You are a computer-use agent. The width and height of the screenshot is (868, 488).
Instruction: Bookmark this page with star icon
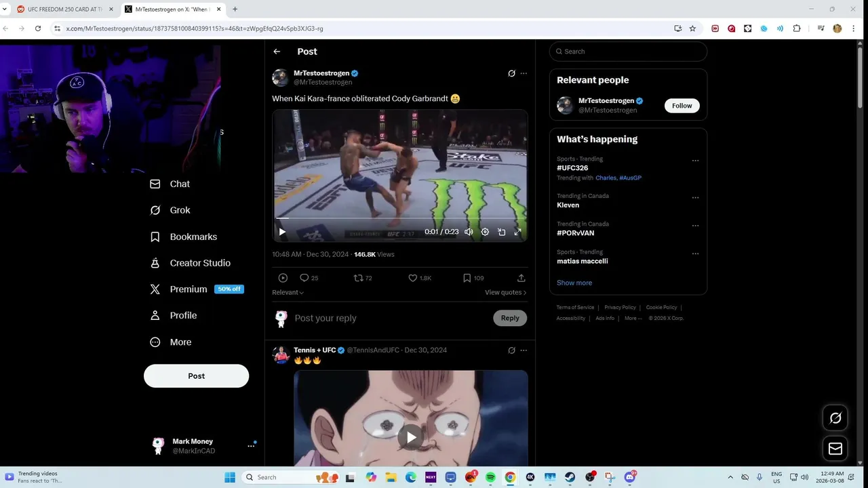pyautogui.click(x=692, y=28)
